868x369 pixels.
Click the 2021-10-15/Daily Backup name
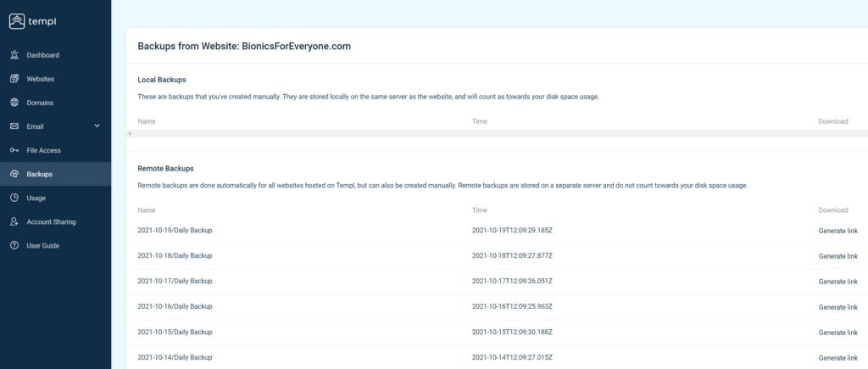point(175,332)
